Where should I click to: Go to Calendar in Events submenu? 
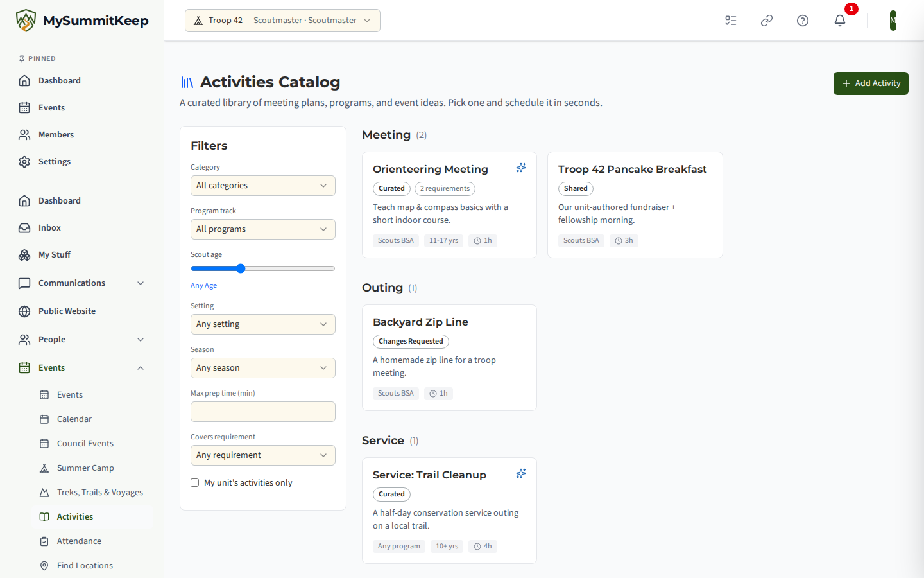click(92, 419)
